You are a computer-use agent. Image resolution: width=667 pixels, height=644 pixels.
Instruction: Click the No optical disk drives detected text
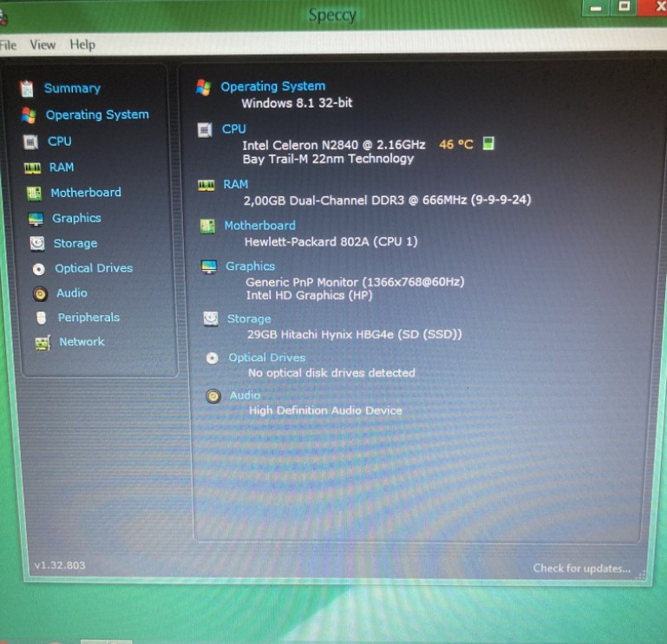tap(332, 373)
